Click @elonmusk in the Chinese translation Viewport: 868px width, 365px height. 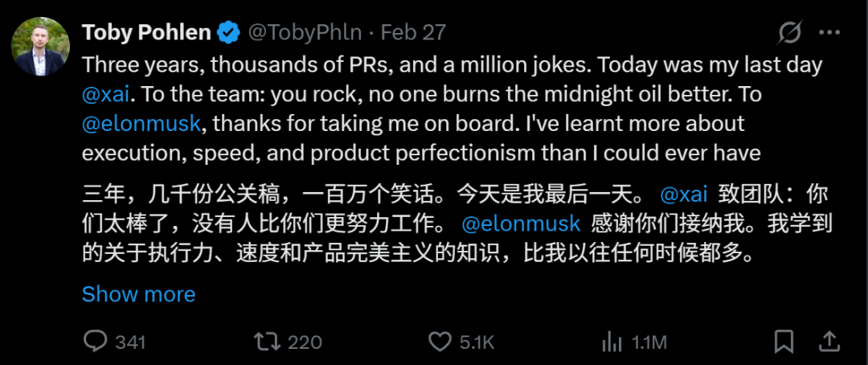pos(522,224)
